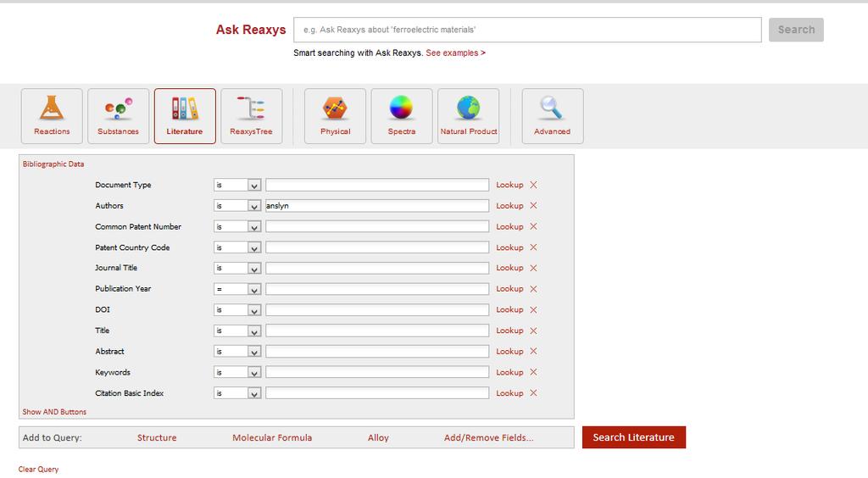Image resolution: width=868 pixels, height=478 pixels.
Task: Click Lookup for Abstract
Action: click(x=509, y=352)
